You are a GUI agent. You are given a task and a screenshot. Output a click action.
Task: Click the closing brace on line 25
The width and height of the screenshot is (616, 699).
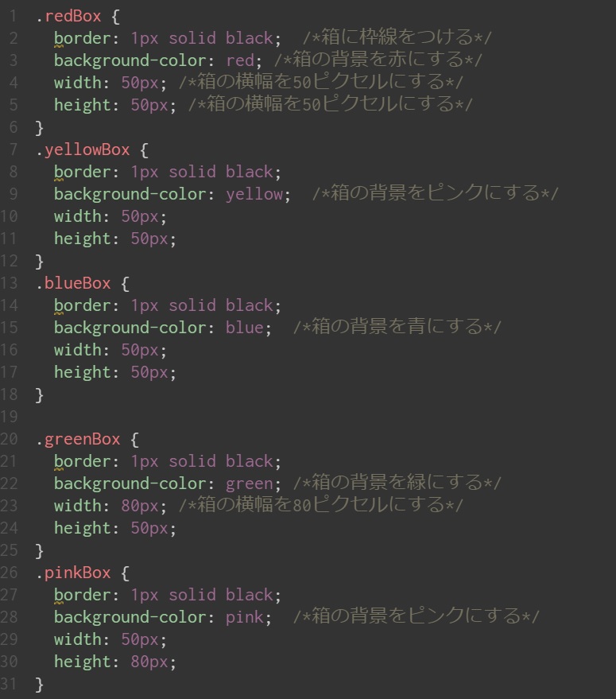(x=40, y=549)
